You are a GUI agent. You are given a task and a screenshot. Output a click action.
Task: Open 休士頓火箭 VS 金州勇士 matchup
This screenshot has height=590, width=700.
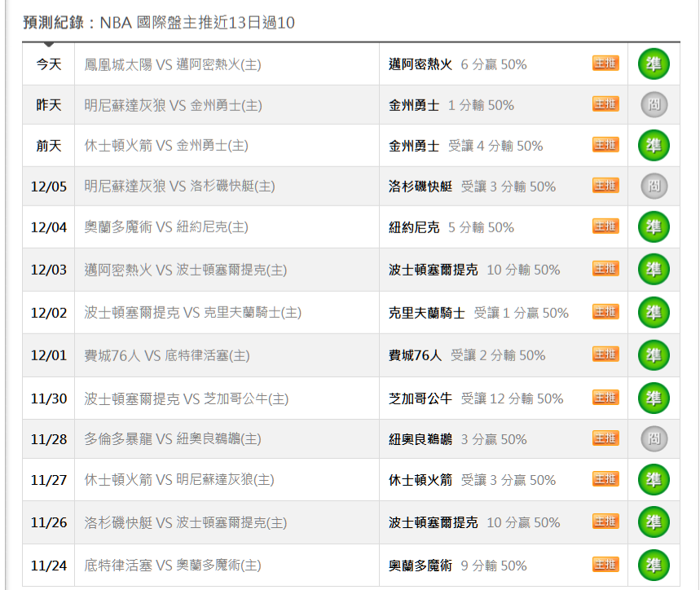click(166, 146)
